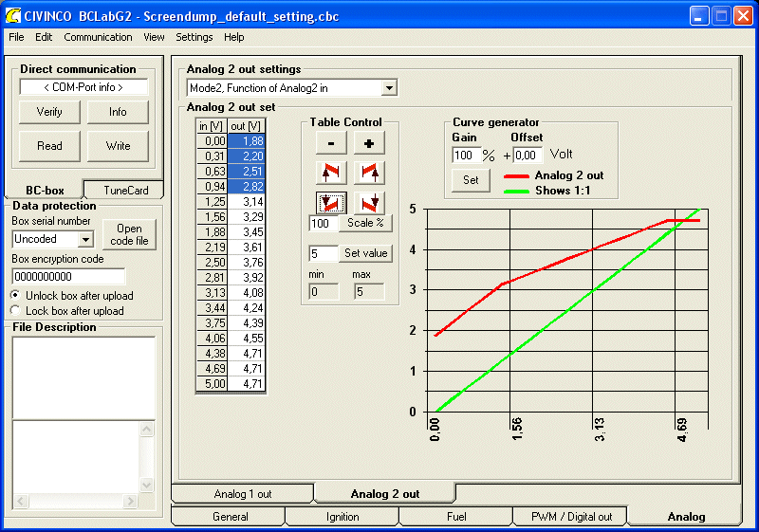Open the Communication menu
This screenshot has height=532, width=759.
coord(98,37)
